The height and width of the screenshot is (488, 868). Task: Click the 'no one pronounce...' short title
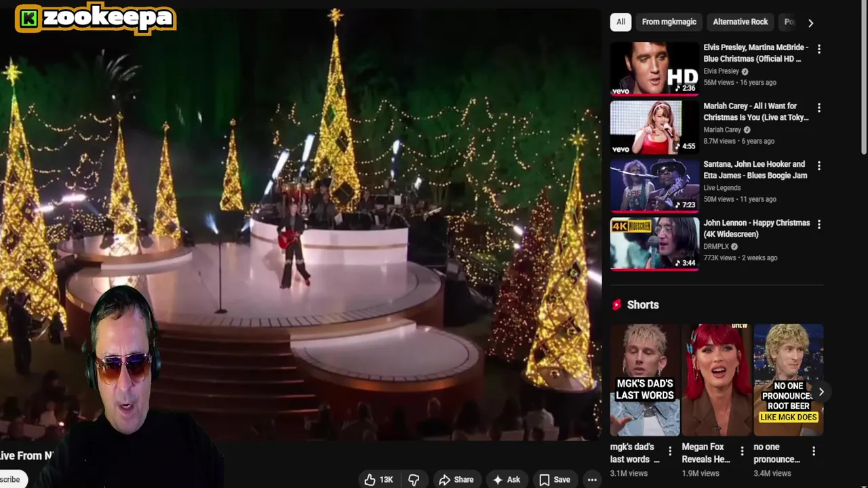pos(777,453)
